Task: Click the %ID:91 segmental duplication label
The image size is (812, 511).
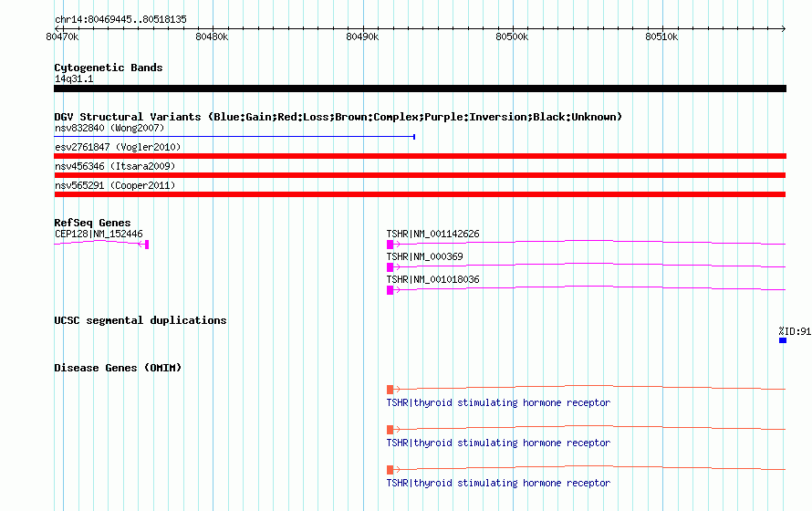Action: [x=795, y=331]
